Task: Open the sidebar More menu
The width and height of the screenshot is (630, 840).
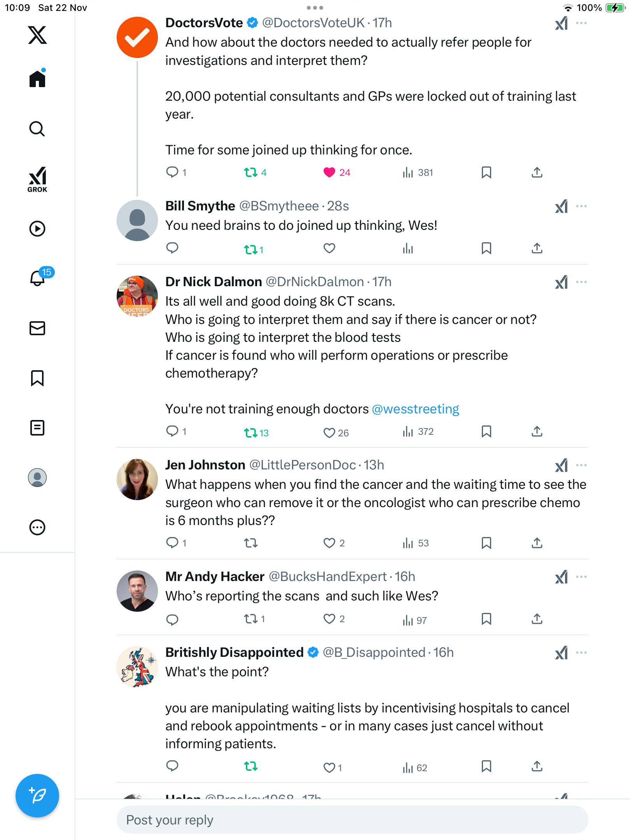Action: tap(37, 527)
